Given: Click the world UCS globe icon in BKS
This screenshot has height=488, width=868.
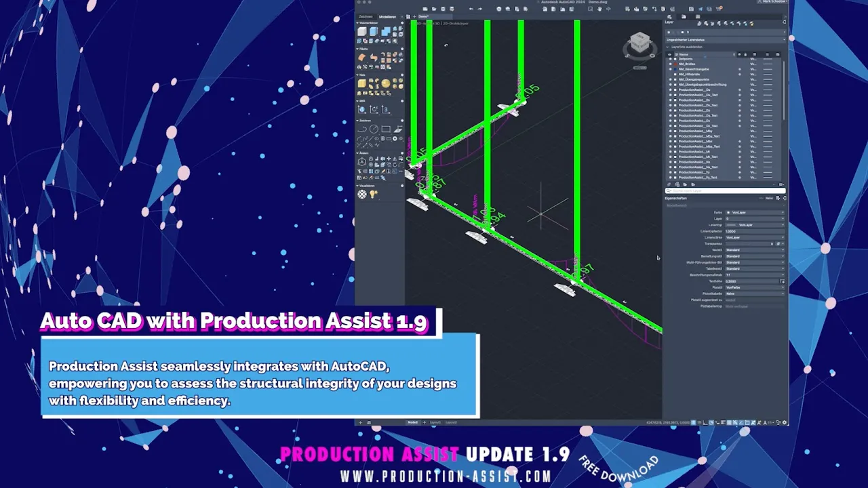Looking at the screenshot, I should tap(361, 109).
